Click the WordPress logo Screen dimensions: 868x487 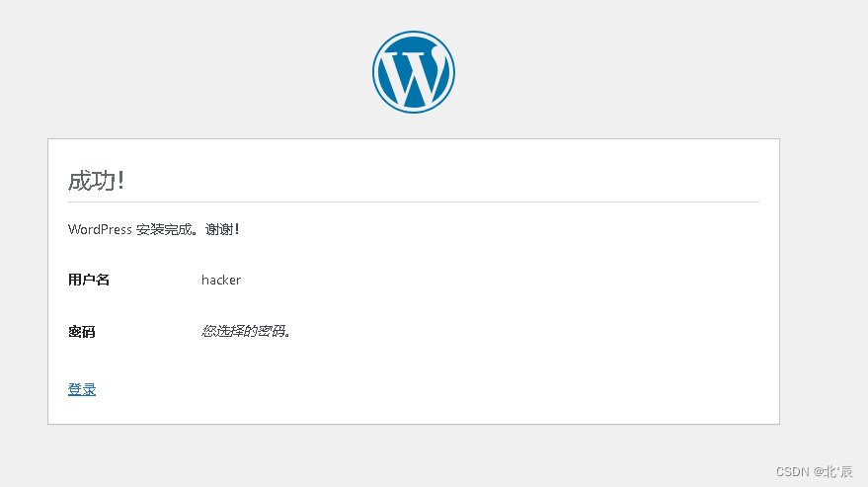(x=414, y=72)
